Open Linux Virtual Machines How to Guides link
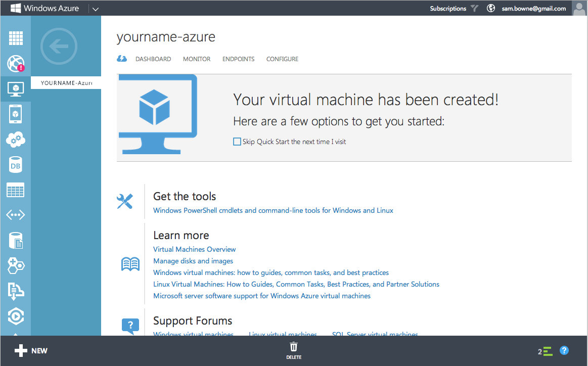 coord(296,284)
